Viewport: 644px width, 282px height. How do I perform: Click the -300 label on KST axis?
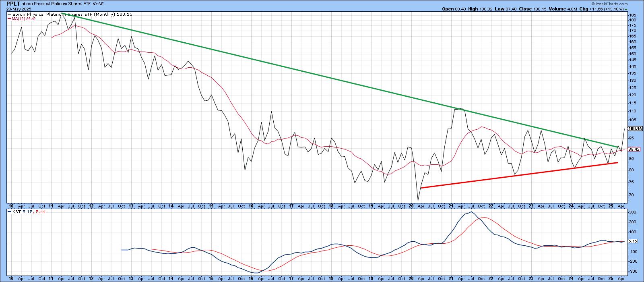(633, 272)
